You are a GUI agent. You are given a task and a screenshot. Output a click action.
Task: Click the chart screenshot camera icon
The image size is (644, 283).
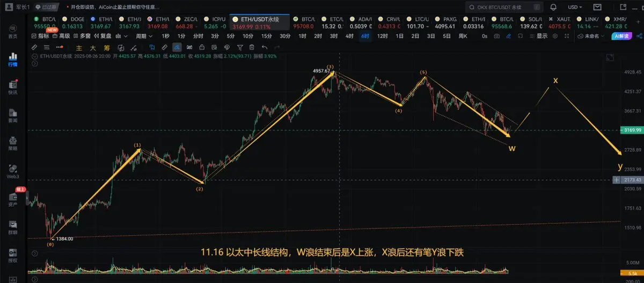point(497,36)
